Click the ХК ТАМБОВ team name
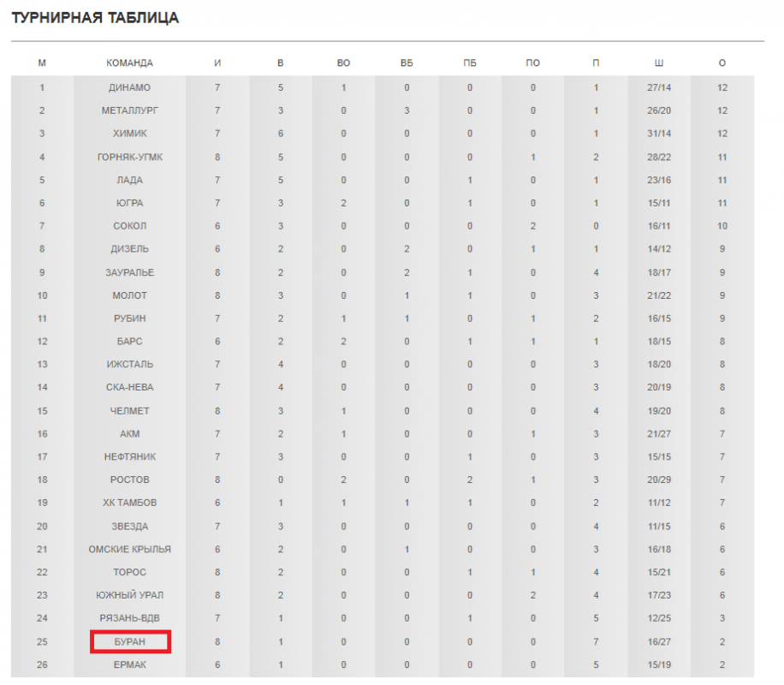 (x=129, y=503)
